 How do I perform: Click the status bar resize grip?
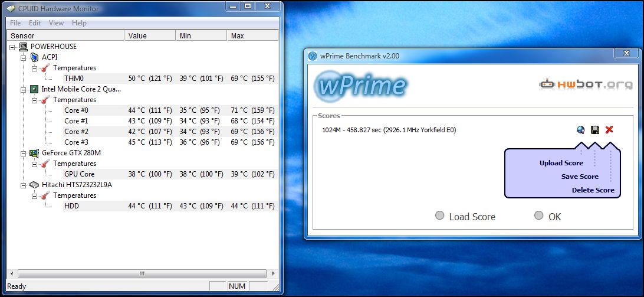point(275,287)
